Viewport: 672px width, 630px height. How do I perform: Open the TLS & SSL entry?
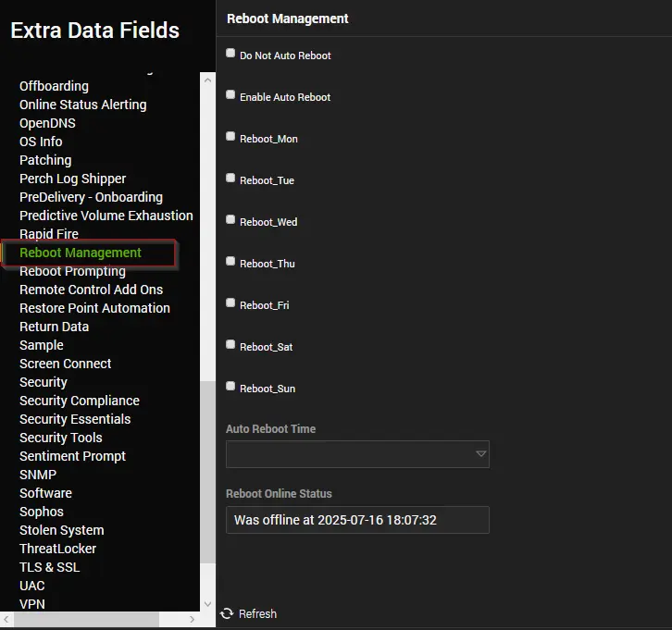50,567
